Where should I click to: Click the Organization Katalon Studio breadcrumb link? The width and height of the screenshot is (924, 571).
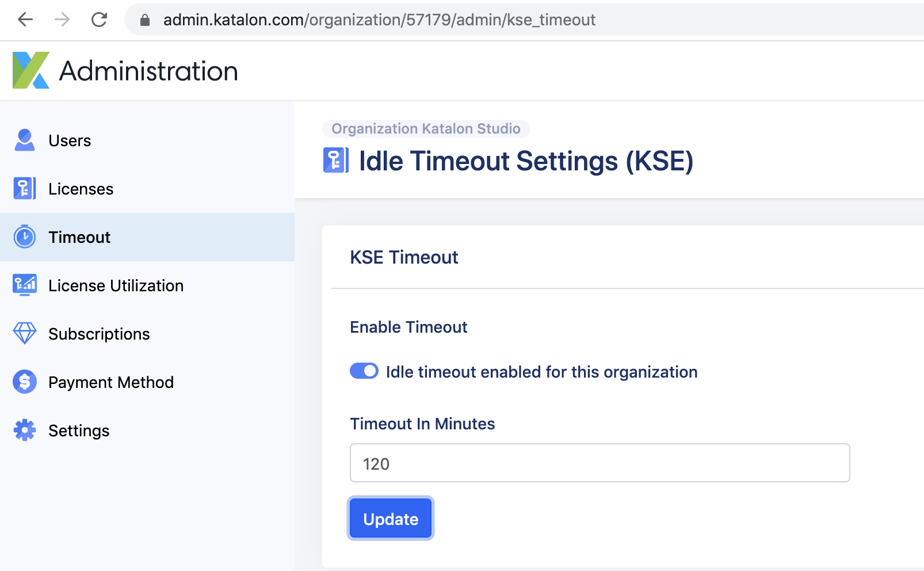[426, 128]
